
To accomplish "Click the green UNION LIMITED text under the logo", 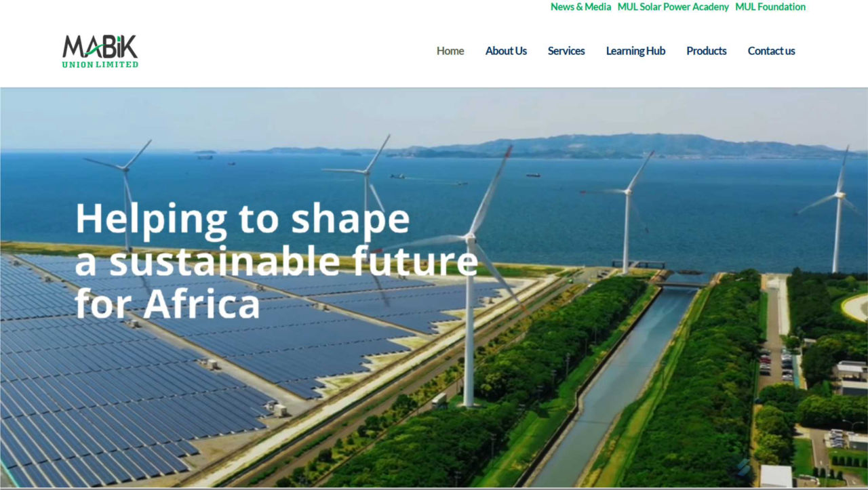I will pyautogui.click(x=100, y=64).
